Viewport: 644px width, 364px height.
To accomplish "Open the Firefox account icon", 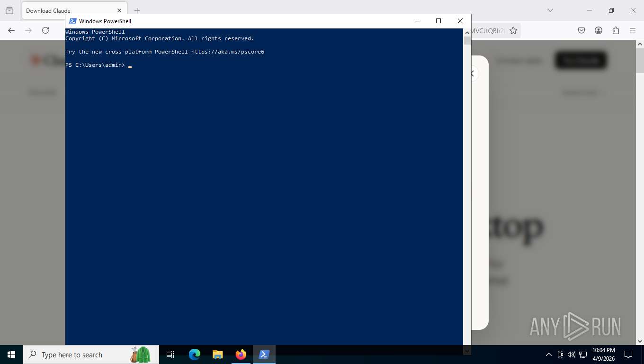I will (x=599, y=30).
